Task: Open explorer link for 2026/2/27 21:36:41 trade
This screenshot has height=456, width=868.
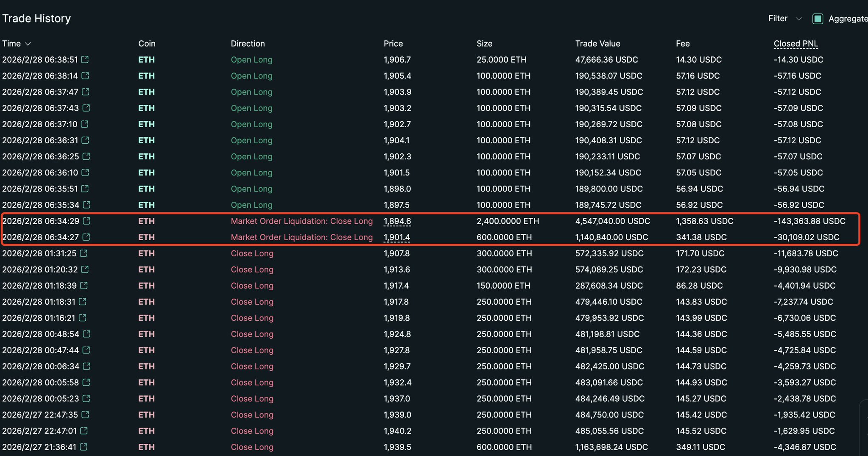Action: tap(84, 447)
